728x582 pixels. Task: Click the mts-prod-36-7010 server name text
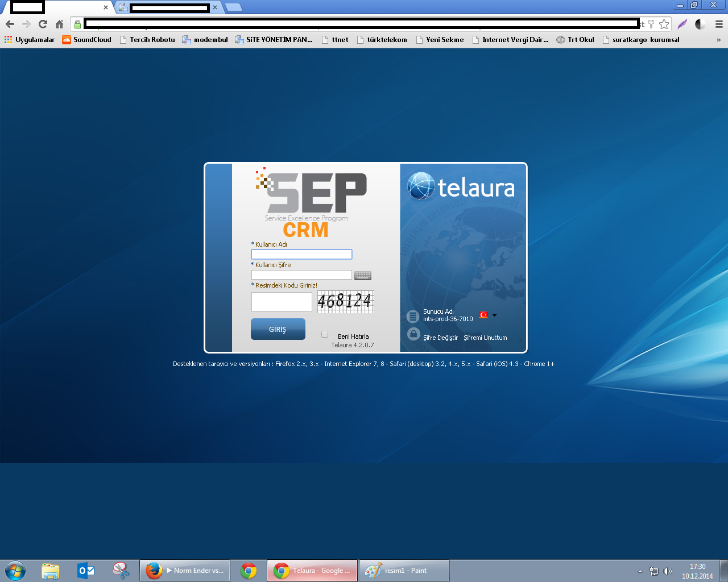tap(448, 319)
